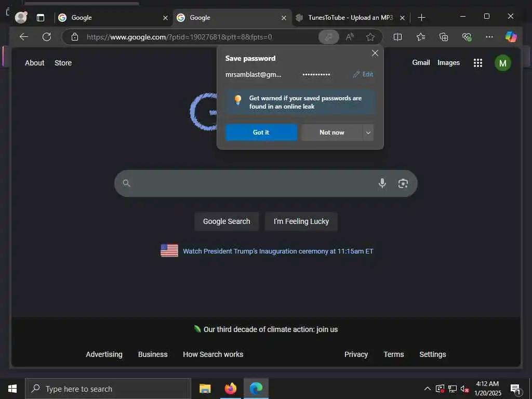Open the About link
The width and height of the screenshot is (532, 399).
pos(35,63)
